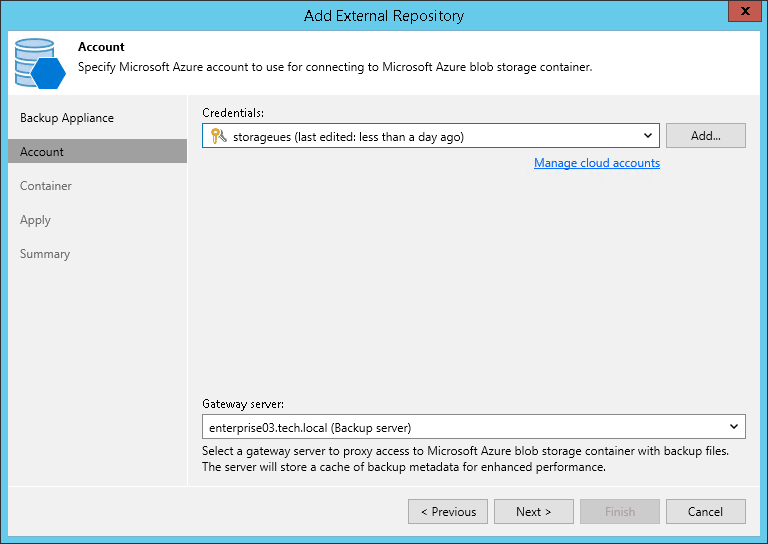768x544 pixels.
Task: Open the Gateway server dropdown arrow
Action: pyautogui.click(x=734, y=426)
